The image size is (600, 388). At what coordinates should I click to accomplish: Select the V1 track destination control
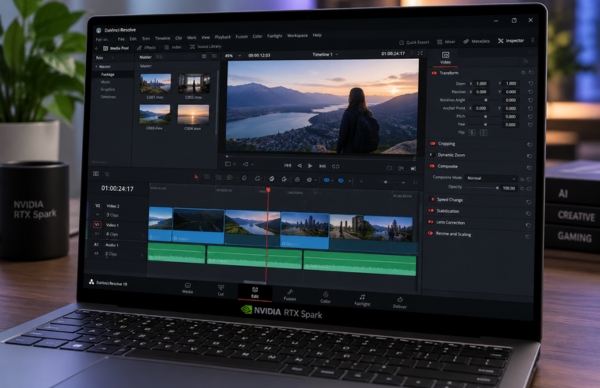(x=97, y=225)
